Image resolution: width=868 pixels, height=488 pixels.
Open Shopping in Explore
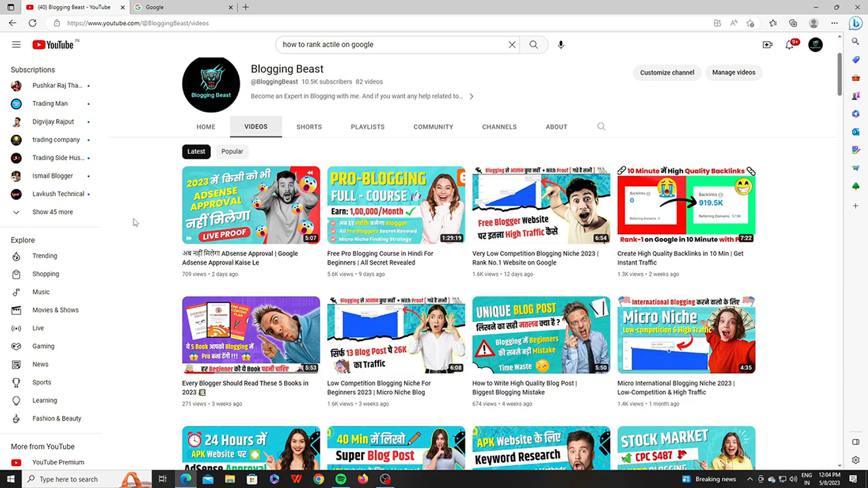(x=51, y=274)
